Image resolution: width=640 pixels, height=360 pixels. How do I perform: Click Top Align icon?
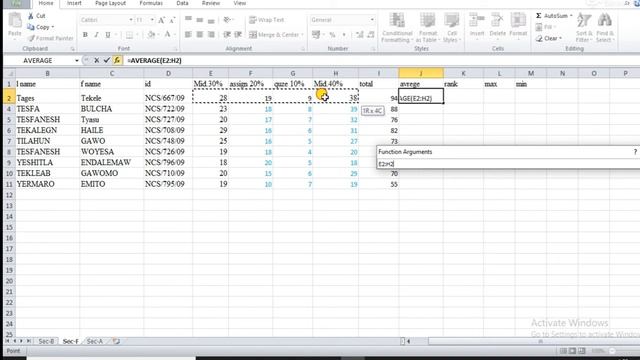coord(188,20)
